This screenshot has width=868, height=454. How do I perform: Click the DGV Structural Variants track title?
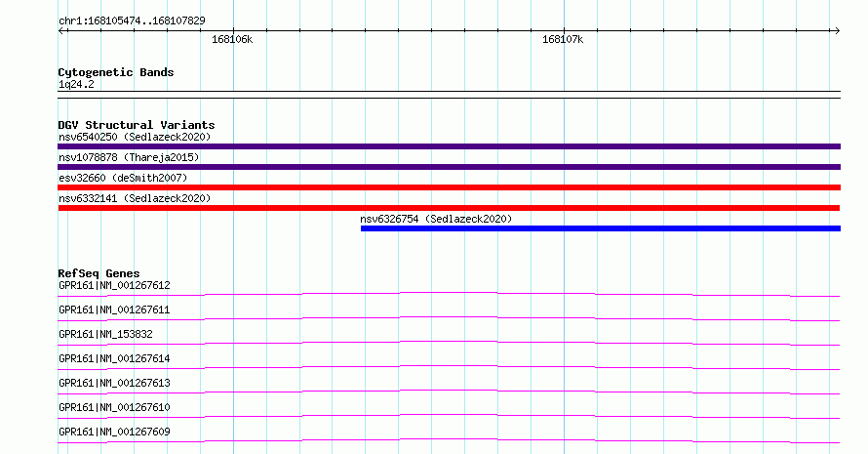(x=137, y=125)
